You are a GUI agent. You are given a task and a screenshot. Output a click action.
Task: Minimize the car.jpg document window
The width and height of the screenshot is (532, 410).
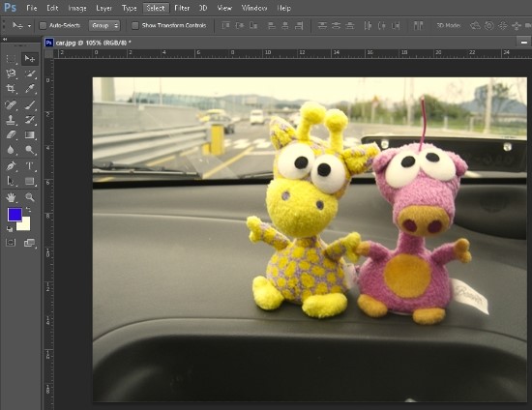coord(524,43)
